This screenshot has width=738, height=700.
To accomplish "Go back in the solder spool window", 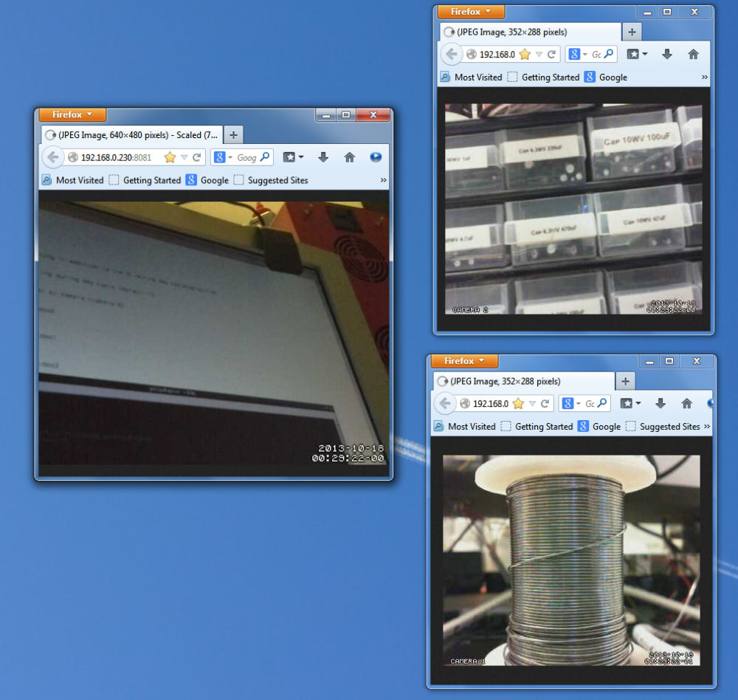I will pyautogui.click(x=445, y=404).
